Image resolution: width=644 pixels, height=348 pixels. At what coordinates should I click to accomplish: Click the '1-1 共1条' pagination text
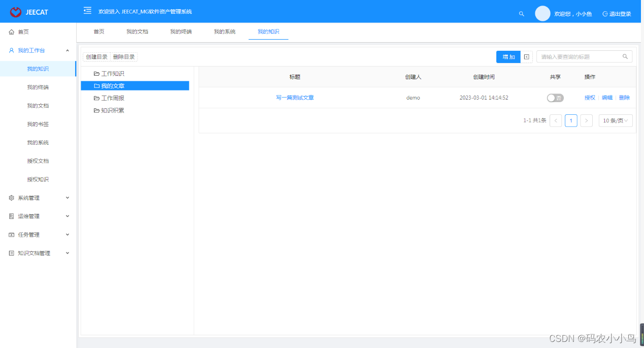coord(535,120)
